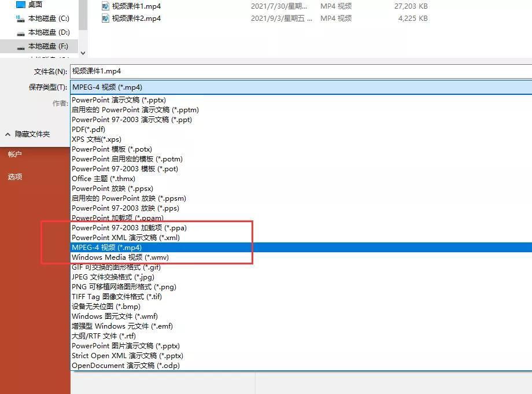Open 本地磁盘 (C:) drive
The height and width of the screenshot is (394, 532).
point(49,19)
